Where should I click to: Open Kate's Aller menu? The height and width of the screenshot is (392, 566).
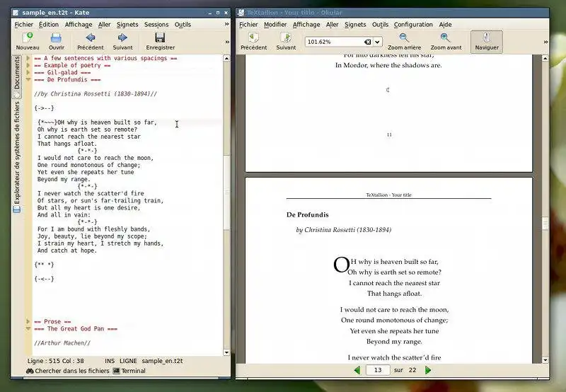click(x=104, y=24)
